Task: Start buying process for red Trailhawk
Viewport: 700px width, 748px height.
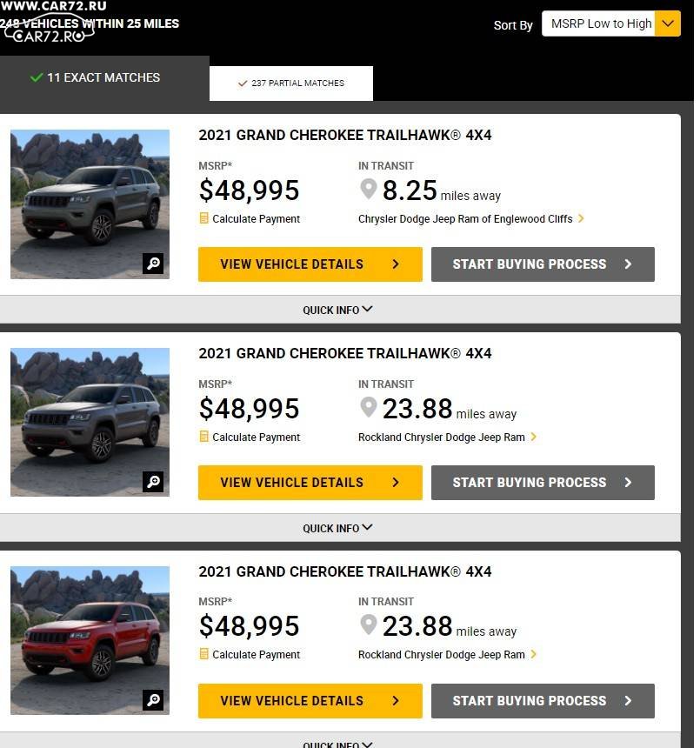Action: [x=543, y=701]
